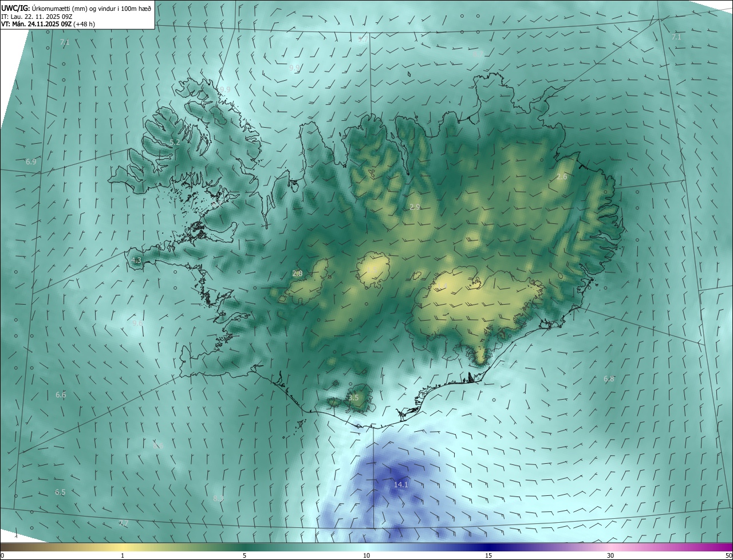733x560 pixels.
Task: Click the colorbar tick label 50
Action: pyautogui.click(x=728, y=555)
